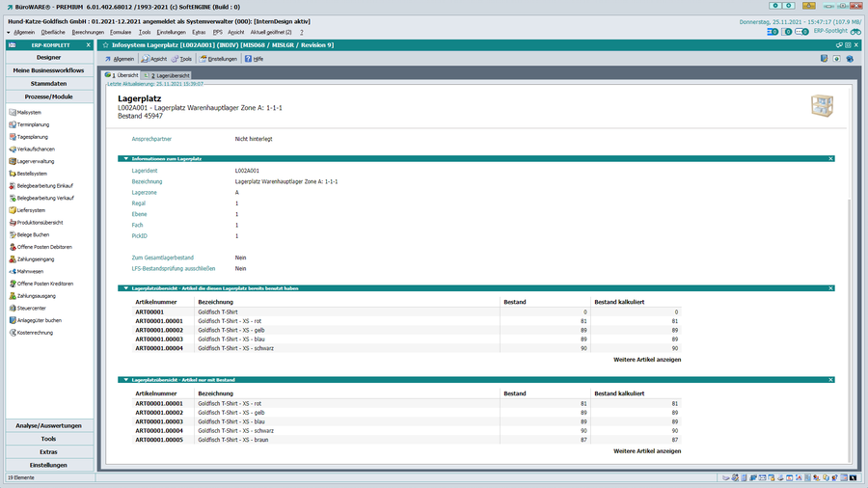Close the ERP-KOMPLETT sidebar panel
Screen dimensions: 868x488
tap(89, 44)
